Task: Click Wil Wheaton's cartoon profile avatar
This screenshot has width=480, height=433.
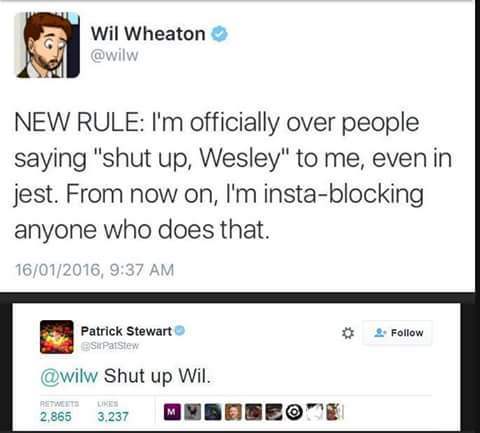Action: pos(48,45)
